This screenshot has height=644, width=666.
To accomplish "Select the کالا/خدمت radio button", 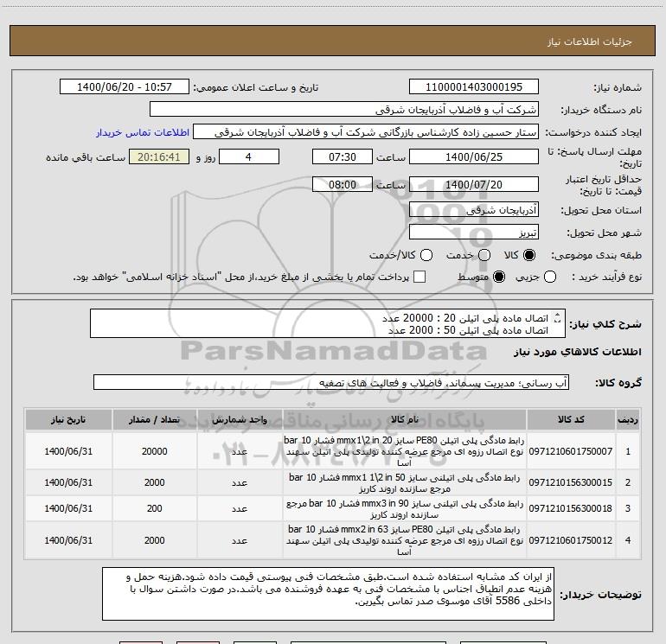I will 426,255.
